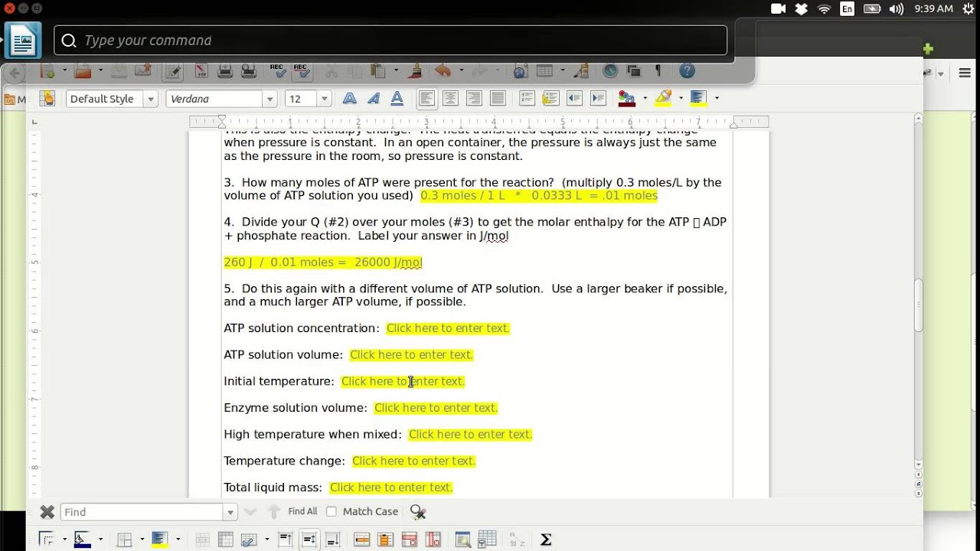Expand the Font Color dropdown arrow
This screenshot has height=551, width=980.
coord(645,98)
